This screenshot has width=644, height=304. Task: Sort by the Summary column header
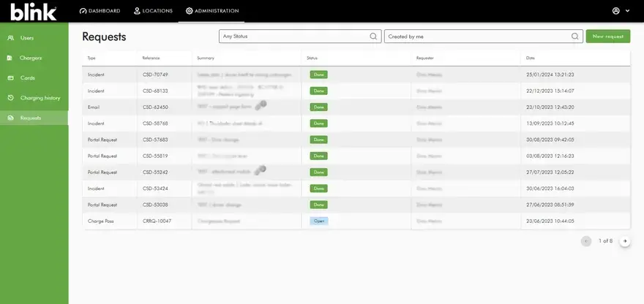point(206,58)
